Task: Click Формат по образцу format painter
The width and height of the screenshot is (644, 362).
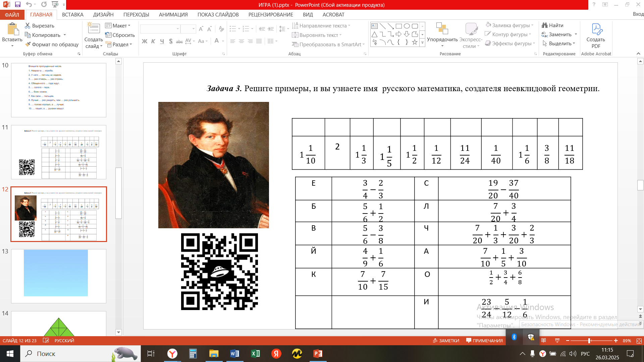Action: (52, 44)
